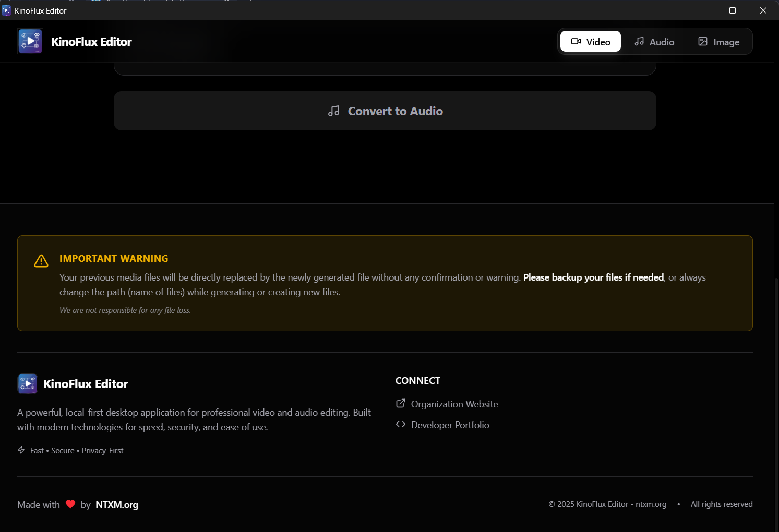779x532 pixels.
Task: Click the header's KinoFlux Editor title text
Action: 91,42
